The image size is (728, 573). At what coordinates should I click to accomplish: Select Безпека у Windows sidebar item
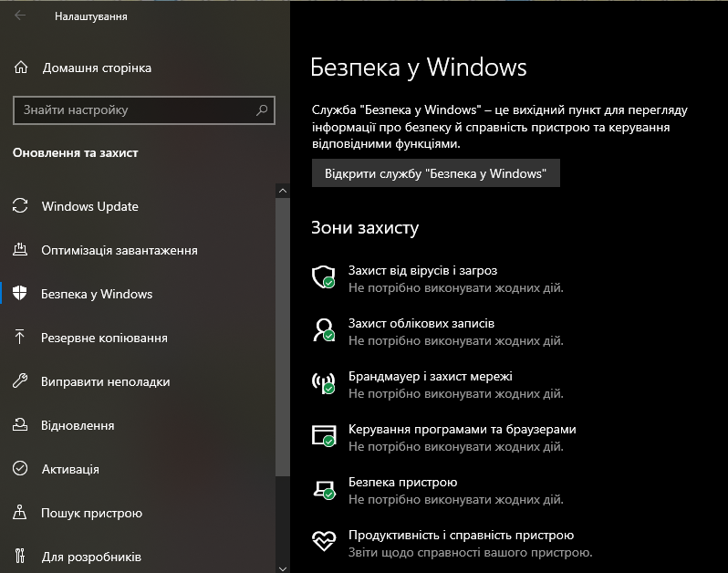[97, 294]
